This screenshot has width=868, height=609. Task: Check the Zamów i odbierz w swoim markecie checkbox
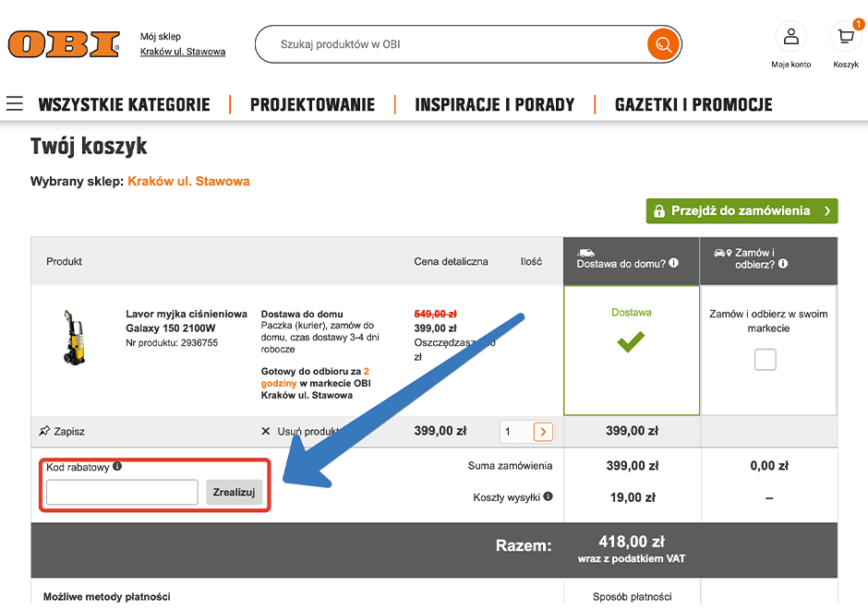coord(765,360)
